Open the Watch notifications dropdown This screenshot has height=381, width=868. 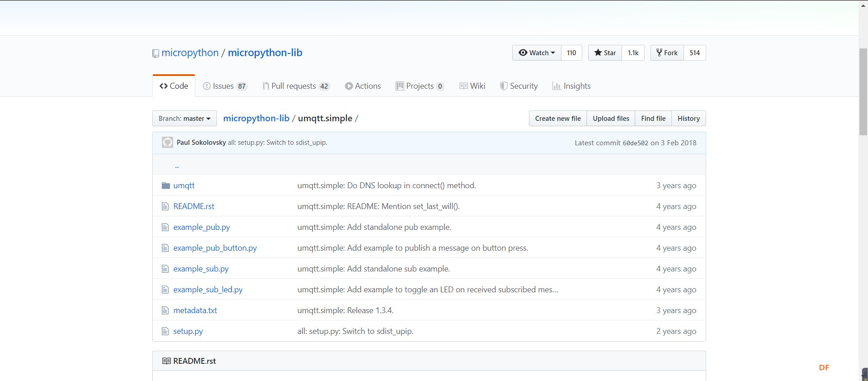[537, 53]
